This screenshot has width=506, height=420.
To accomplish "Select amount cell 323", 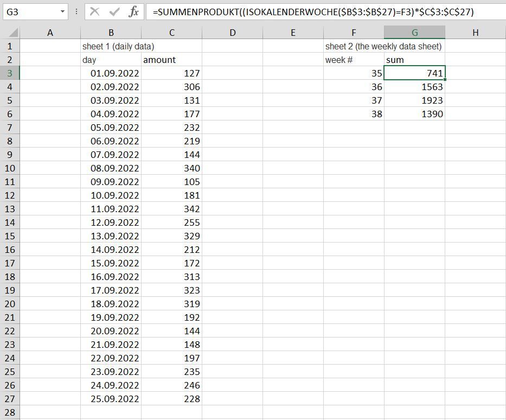I will (x=172, y=290).
